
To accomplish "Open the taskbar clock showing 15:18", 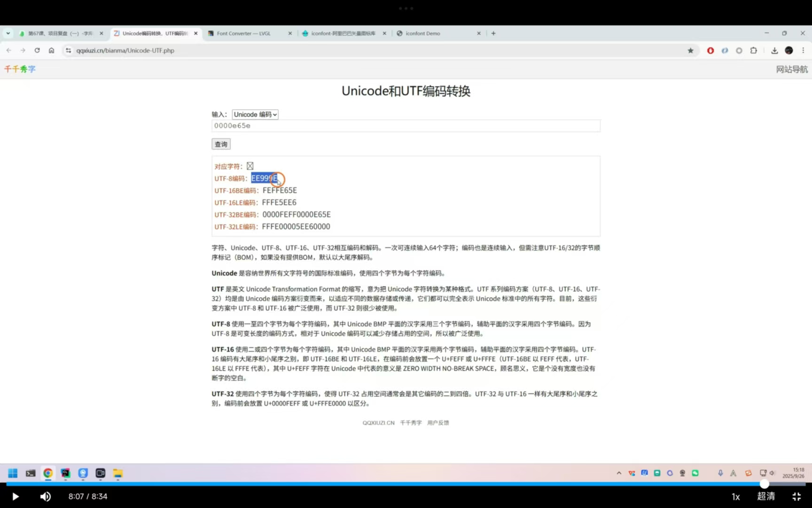I will (794, 473).
